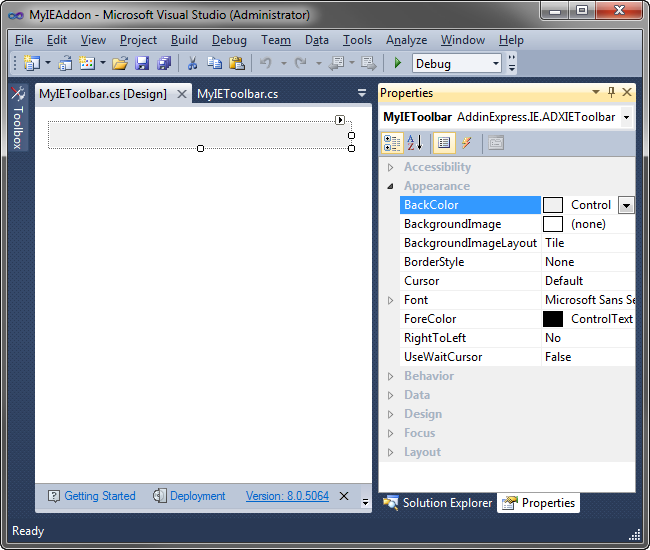This screenshot has width=650, height=550.
Task: Cut selection with the scissors icon
Action: [192, 63]
